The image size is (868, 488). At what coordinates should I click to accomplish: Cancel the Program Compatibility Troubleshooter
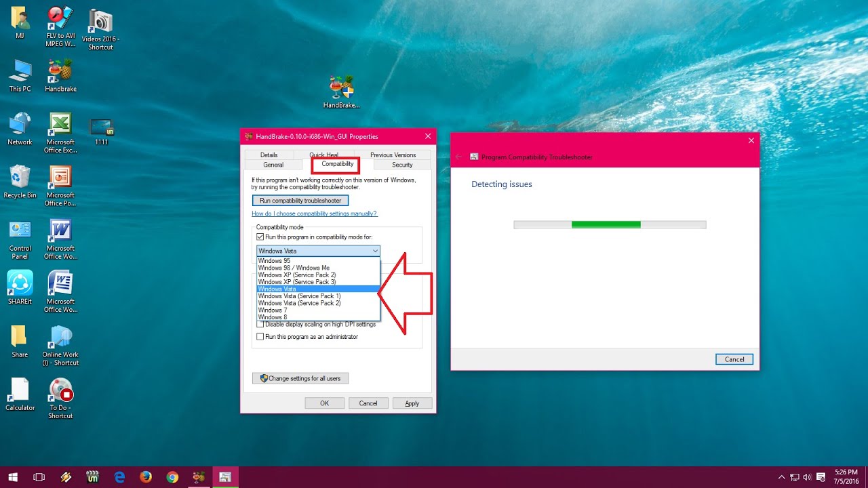[734, 359]
